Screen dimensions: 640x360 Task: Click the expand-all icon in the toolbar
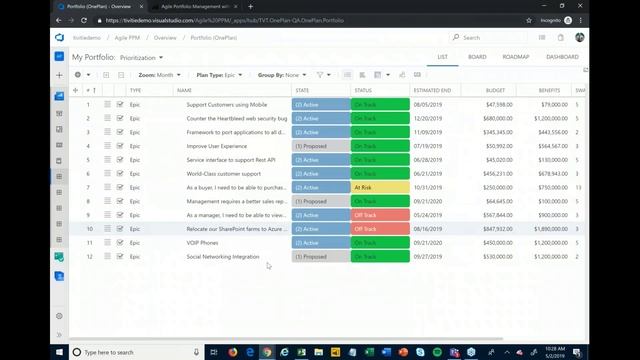(106, 75)
